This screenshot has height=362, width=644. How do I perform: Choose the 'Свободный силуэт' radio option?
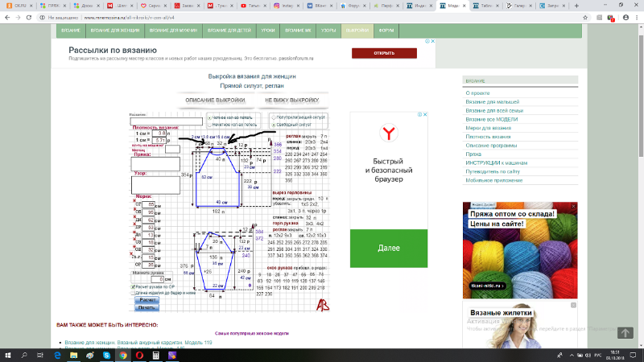click(x=272, y=125)
